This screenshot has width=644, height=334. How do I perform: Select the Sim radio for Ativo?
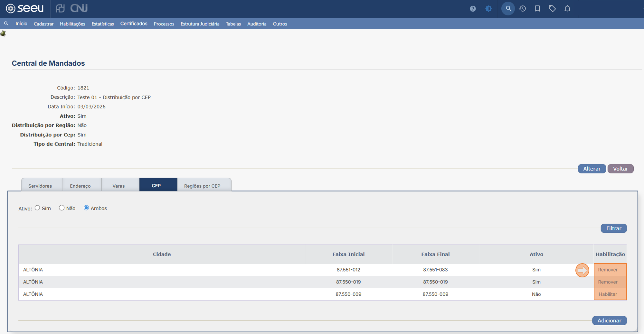click(37, 208)
